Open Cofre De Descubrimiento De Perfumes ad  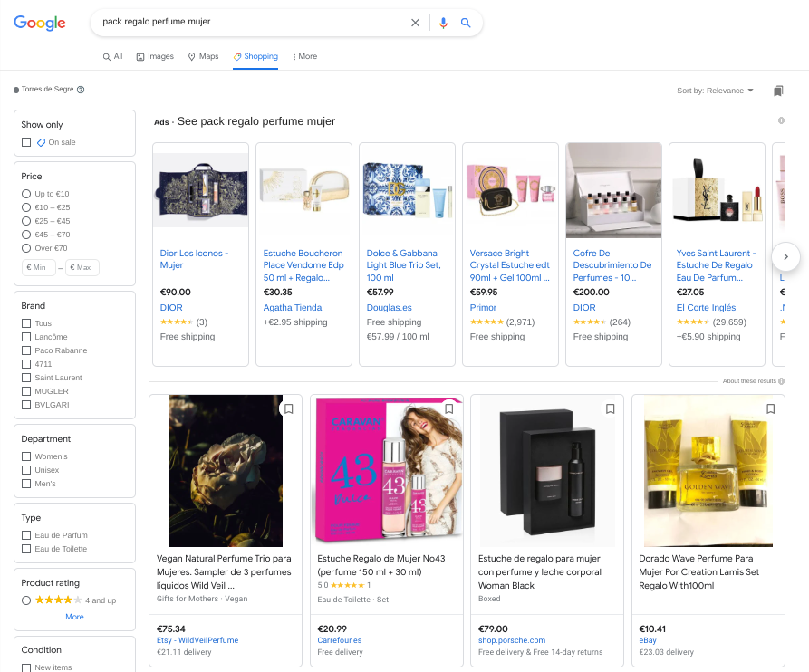(x=612, y=265)
